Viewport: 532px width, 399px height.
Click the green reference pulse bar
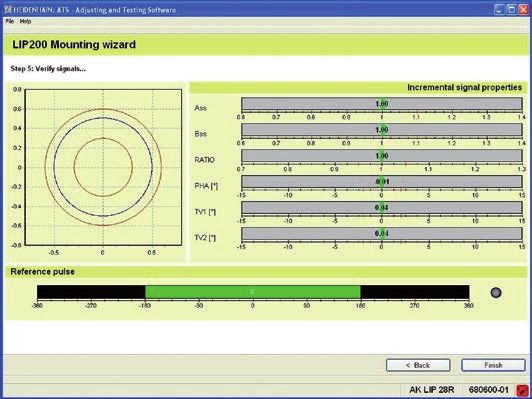pyautogui.click(x=252, y=292)
